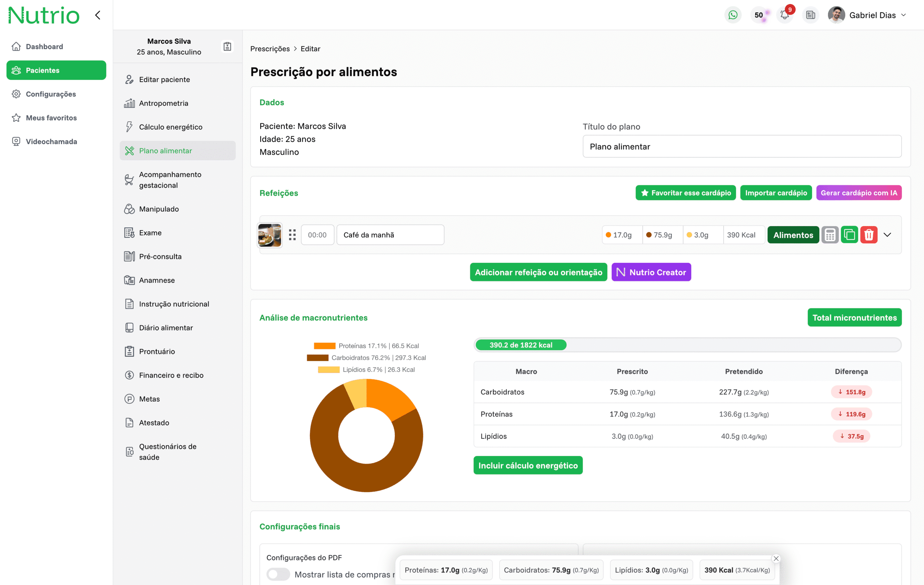Close the floating macros summary bar
The width and height of the screenshot is (924, 585).
click(x=776, y=559)
